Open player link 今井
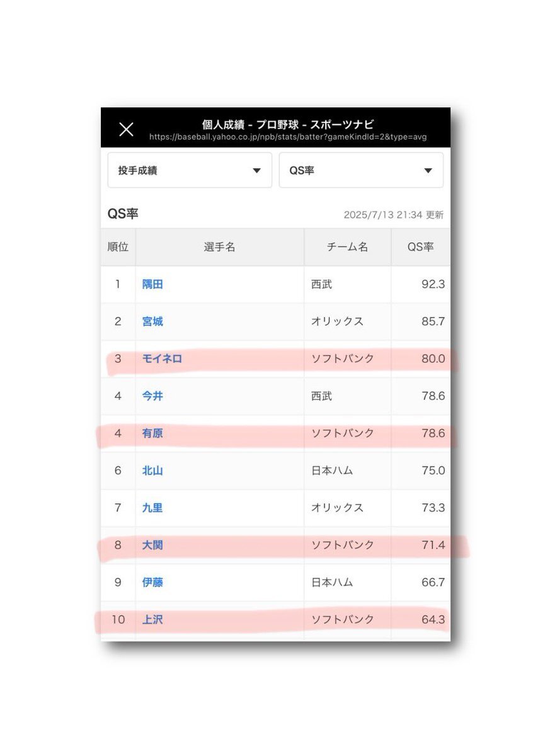The image size is (555, 756). point(152,396)
